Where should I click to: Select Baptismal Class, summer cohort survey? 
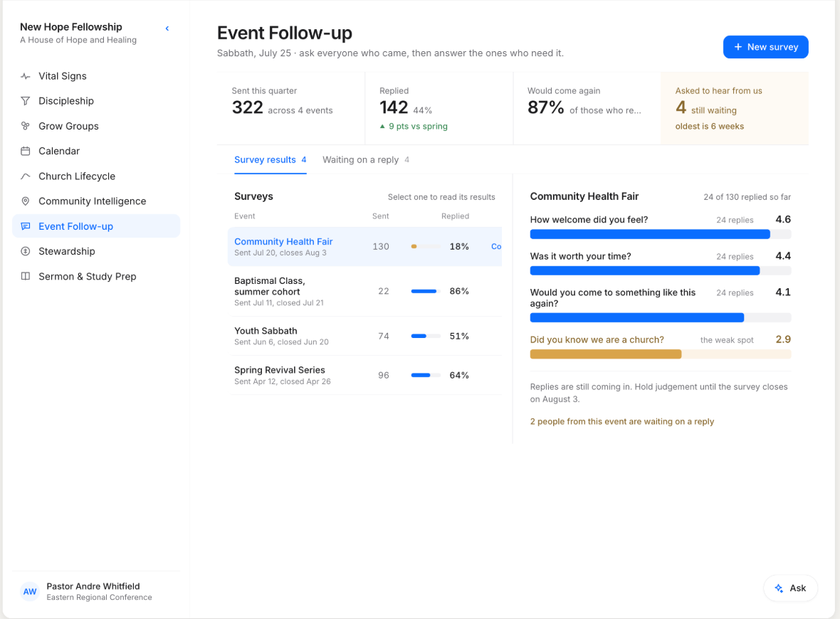(364, 291)
